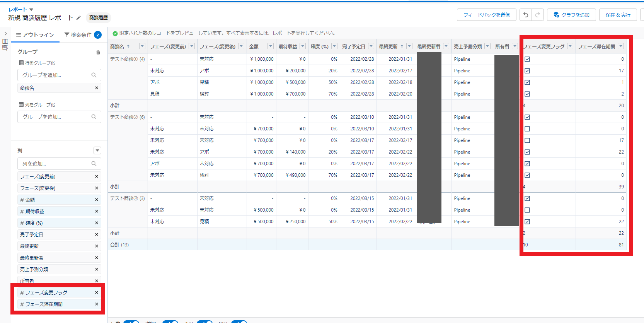Image resolution: width=644 pixels, height=323 pixels.
Task: Toggle flag checkbox in テスト商談① first row
Action: [x=527, y=59]
